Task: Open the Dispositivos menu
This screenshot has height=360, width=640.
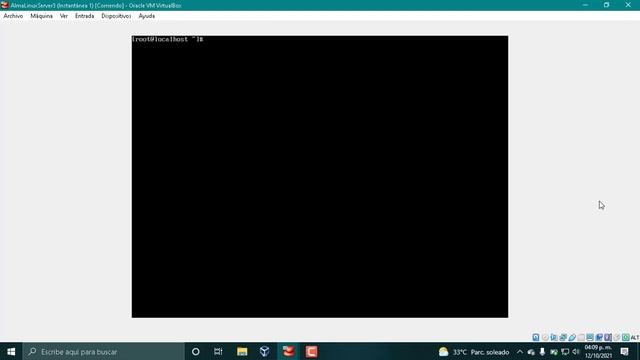Action: point(116,16)
